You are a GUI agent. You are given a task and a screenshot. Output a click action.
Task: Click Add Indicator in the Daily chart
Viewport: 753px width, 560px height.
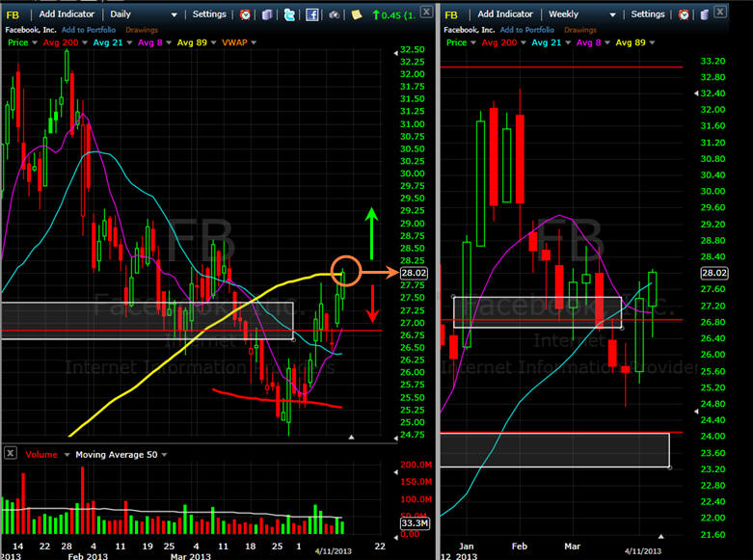point(67,14)
